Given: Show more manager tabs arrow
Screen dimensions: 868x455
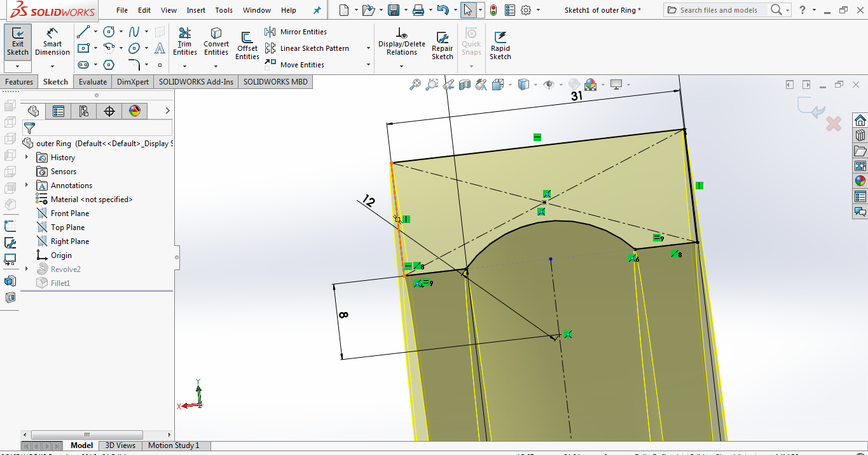Looking at the screenshot, I should coord(167,111).
